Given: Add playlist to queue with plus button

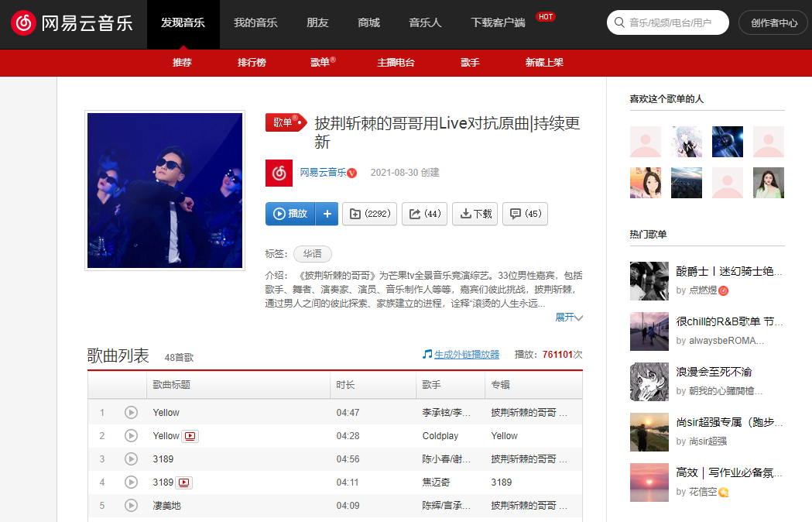Looking at the screenshot, I should tap(327, 214).
